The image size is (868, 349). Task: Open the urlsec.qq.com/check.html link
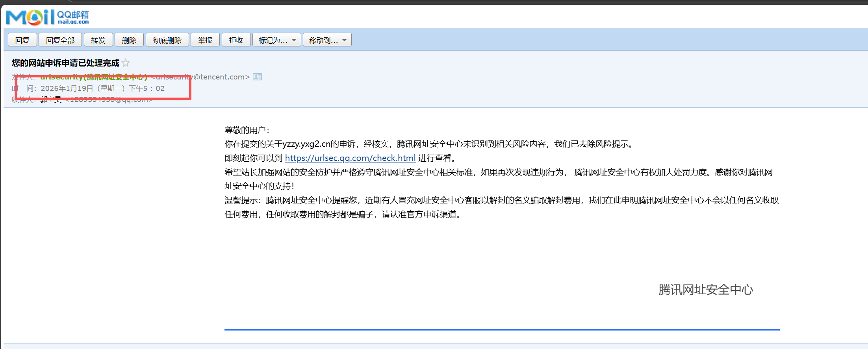pos(350,158)
